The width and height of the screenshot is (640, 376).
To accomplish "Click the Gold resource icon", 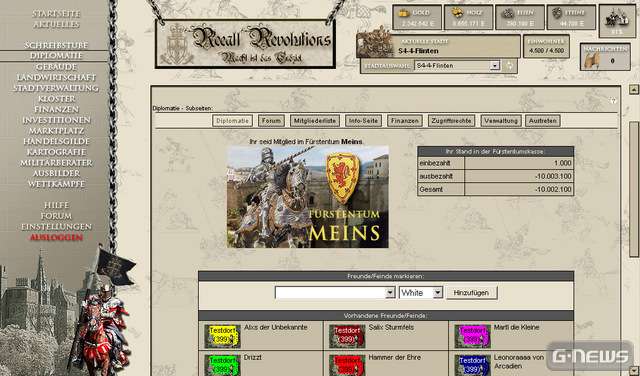I will pos(404,13).
